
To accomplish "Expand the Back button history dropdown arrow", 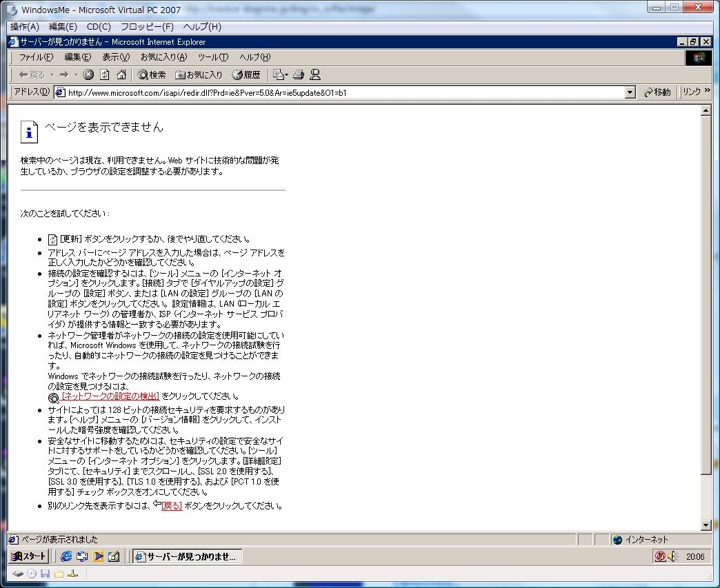I will pos(52,75).
